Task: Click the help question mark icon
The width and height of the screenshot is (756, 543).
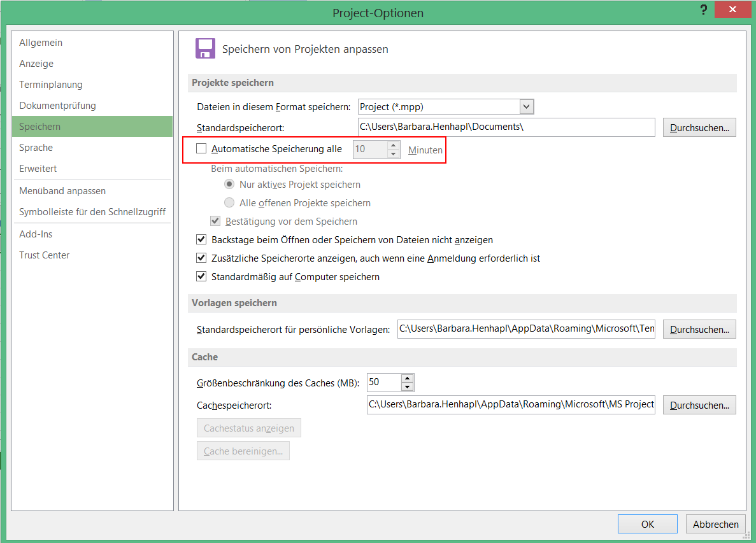Action: click(703, 10)
